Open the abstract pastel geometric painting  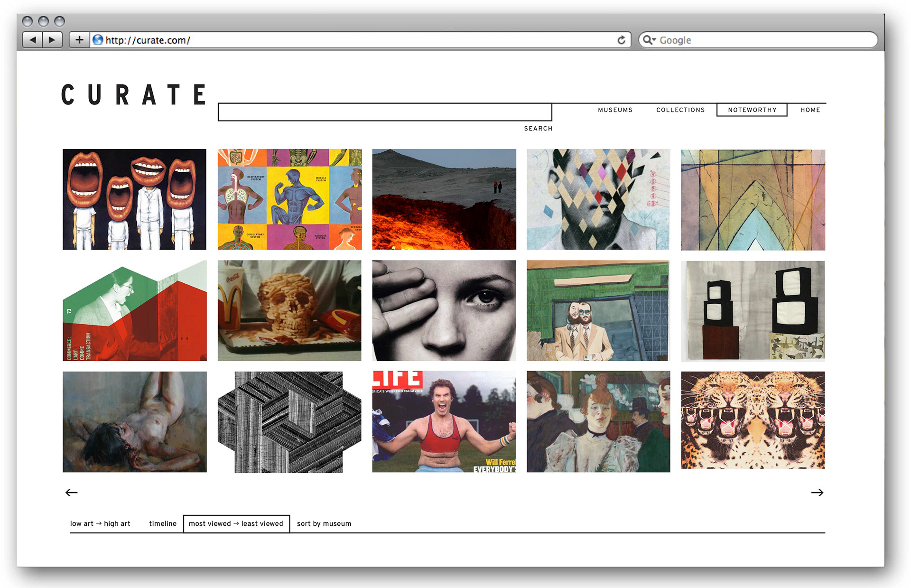753,200
